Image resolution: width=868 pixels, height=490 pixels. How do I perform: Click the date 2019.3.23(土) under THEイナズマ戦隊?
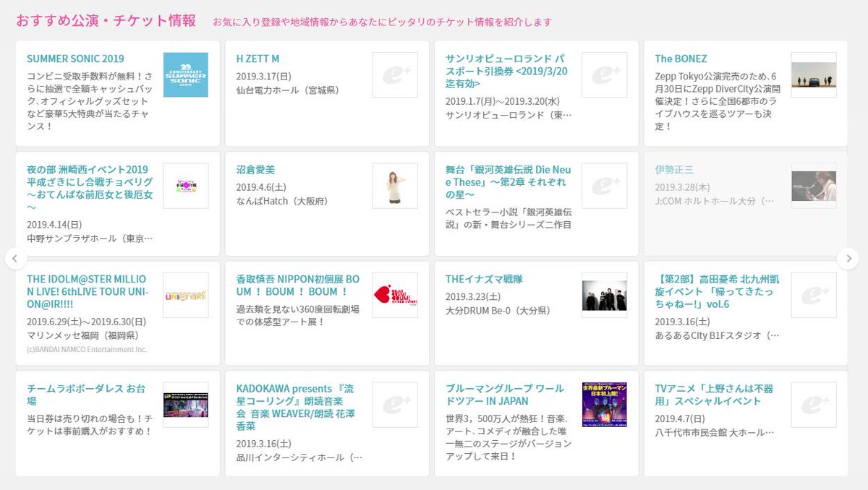(x=474, y=296)
